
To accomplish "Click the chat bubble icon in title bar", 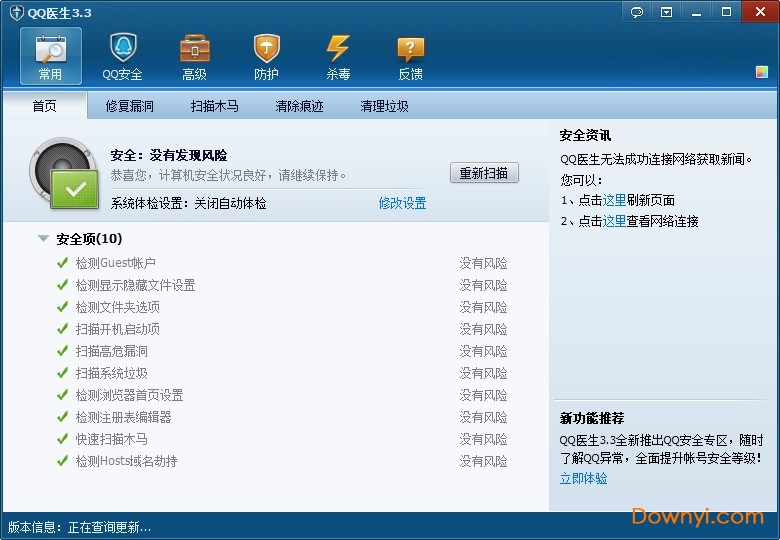I will click(x=637, y=12).
